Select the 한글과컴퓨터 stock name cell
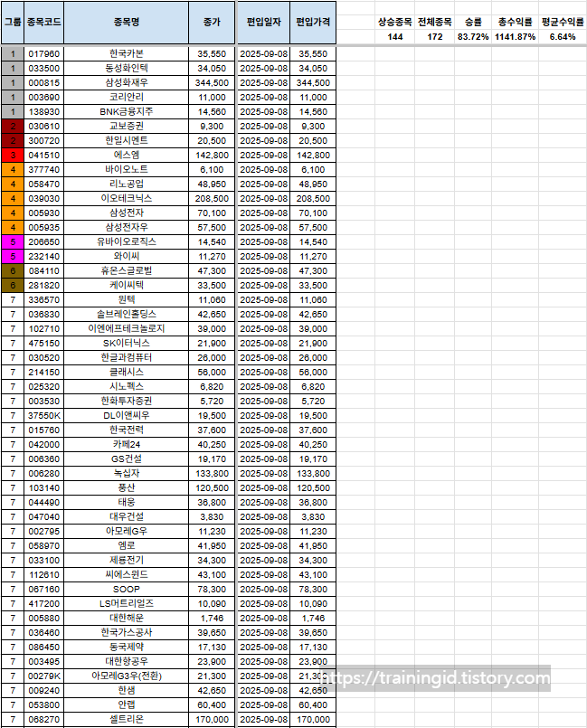The height and width of the screenshot is (728, 587). point(127,357)
